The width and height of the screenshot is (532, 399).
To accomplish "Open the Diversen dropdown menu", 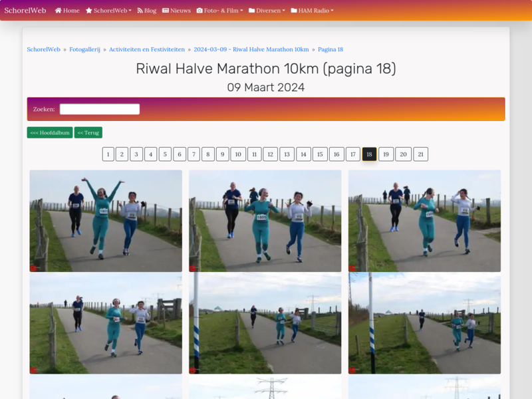I will click(267, 11).
